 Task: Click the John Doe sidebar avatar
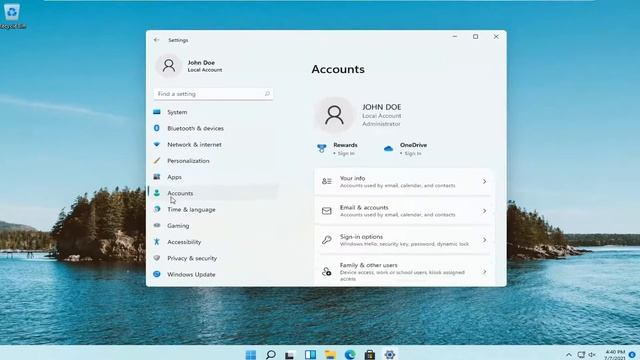(x=169, y=66)
